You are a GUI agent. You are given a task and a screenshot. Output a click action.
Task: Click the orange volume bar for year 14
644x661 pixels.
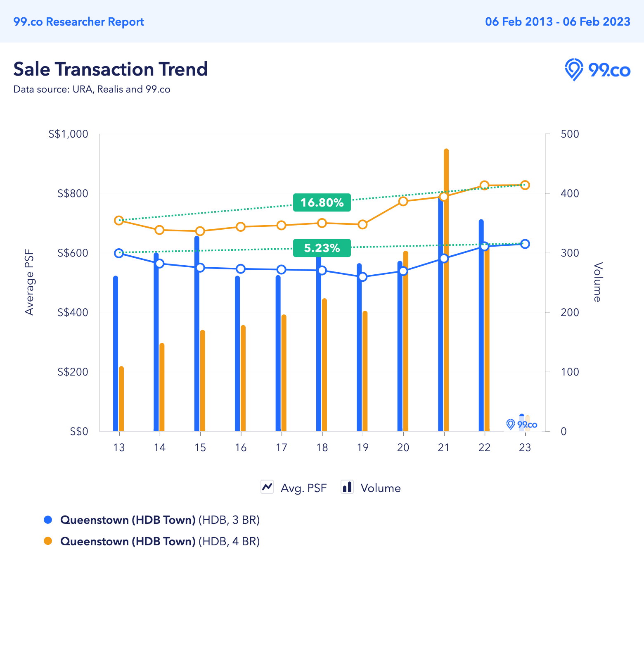pos(162,387)
